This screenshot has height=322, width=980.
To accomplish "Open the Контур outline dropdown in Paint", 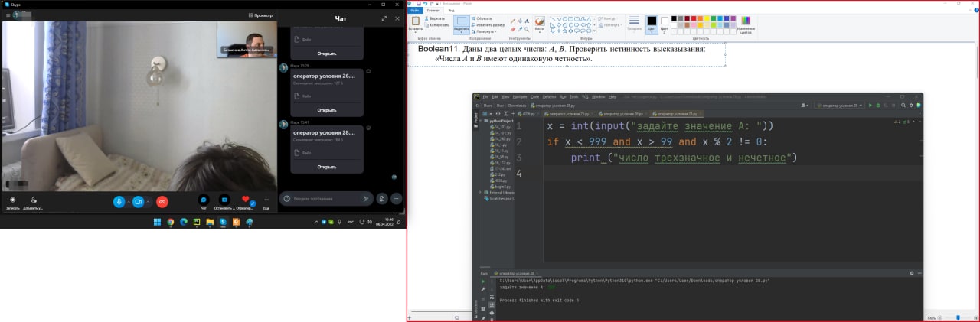I will (x=609, y=18).
